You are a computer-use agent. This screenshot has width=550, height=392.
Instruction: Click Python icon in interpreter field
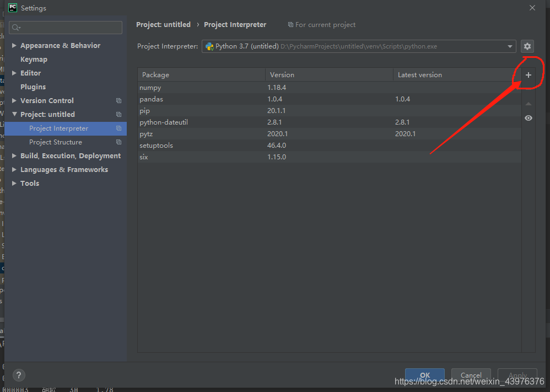pyautogui.click(x=209, y=46)
